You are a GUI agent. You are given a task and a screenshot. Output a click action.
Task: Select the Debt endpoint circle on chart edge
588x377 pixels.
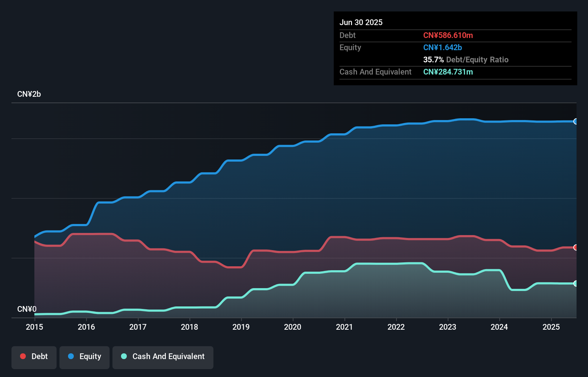coord(575,247)
